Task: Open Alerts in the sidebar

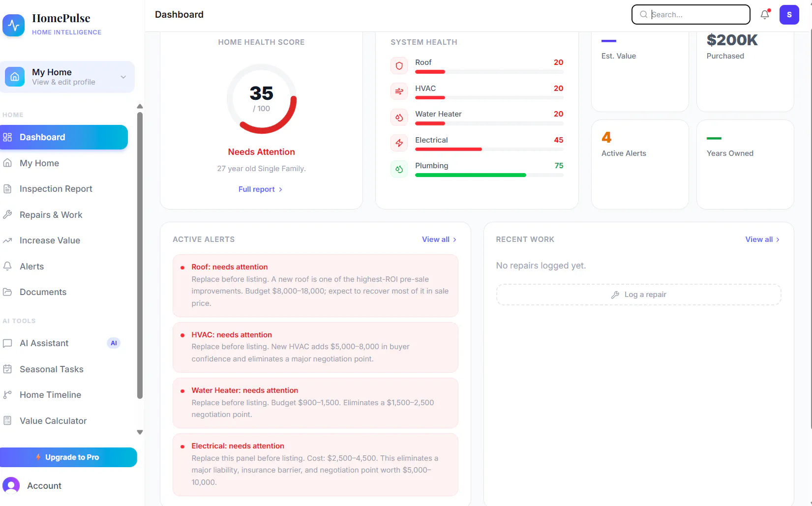Action: (64, 267)
